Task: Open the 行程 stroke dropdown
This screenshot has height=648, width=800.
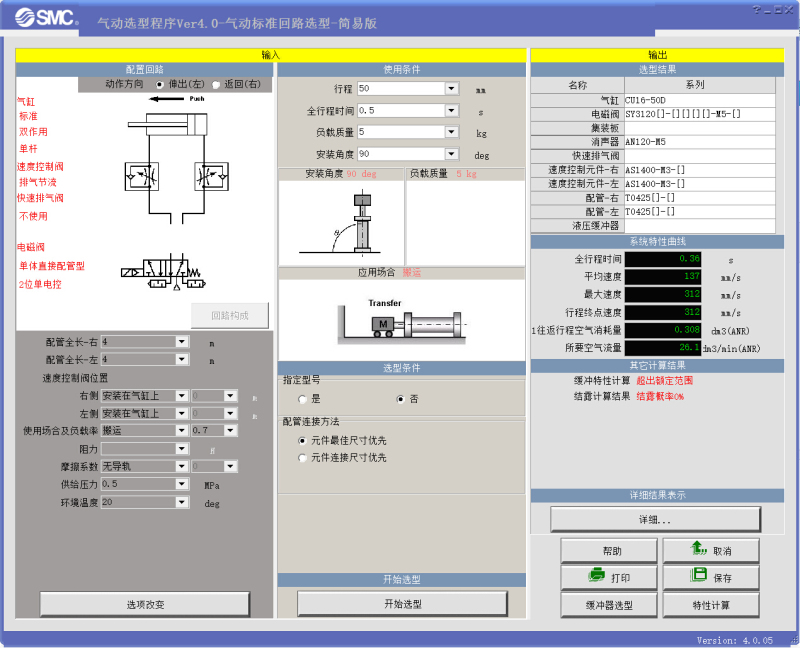Action: (452, 88)
